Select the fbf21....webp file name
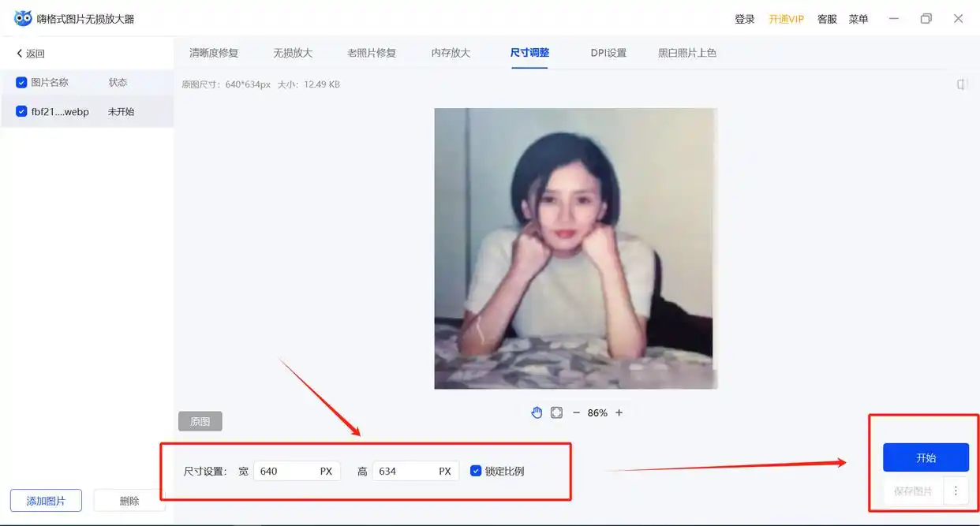The image size is (980, 526). point(60,111)
